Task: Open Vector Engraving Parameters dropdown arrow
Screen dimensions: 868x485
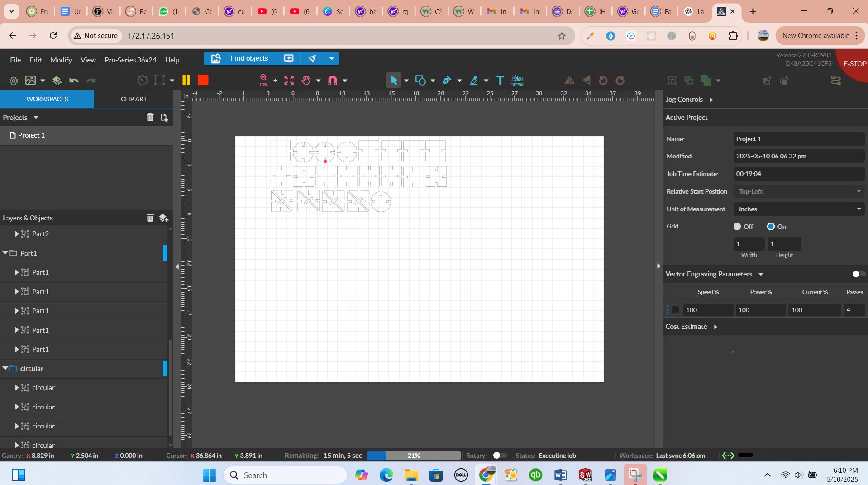Action: tap(761, 274)
